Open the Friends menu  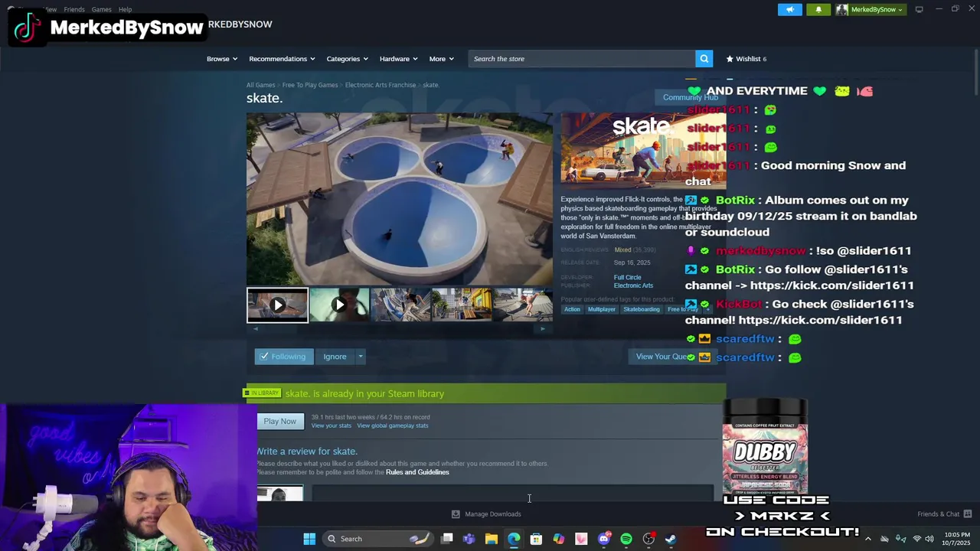(x=74, y=9)
